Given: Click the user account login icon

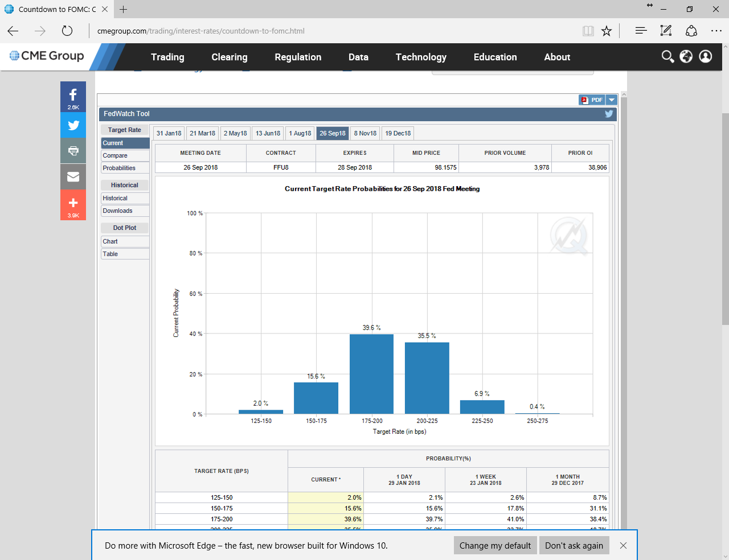Looking at the screenshot, I should coord(706,56).
